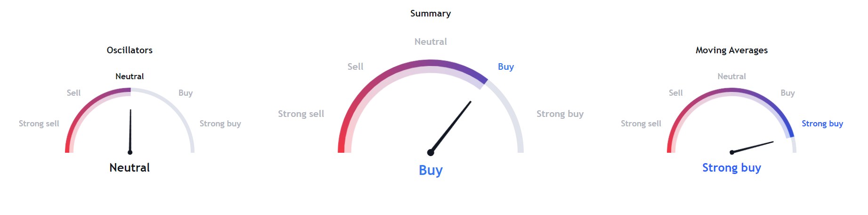Click the Summary gauge title
This screenshot has height=215, width=868.
430,14
